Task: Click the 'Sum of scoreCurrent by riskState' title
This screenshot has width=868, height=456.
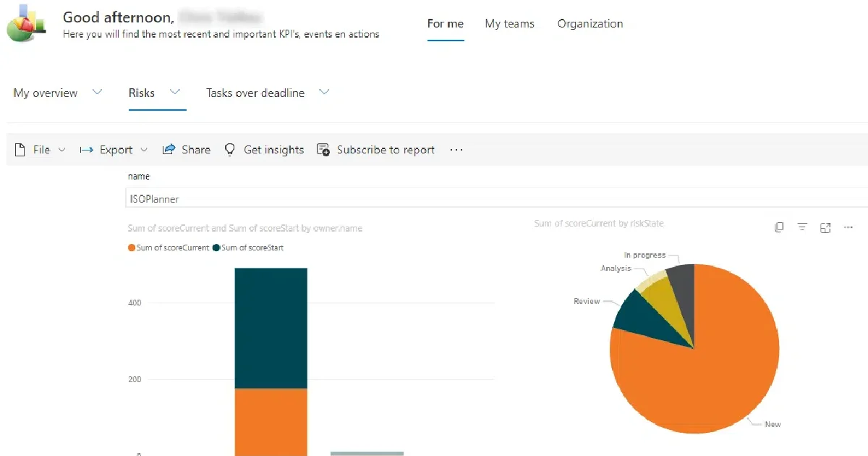Action: tap(599, 224)
